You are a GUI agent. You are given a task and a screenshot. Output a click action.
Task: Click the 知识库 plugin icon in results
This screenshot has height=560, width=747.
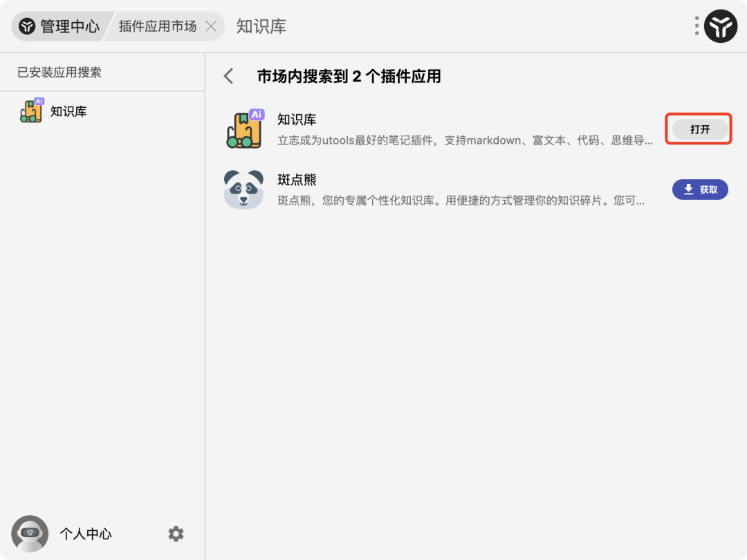pyautogui.click(x=244, y=129)
